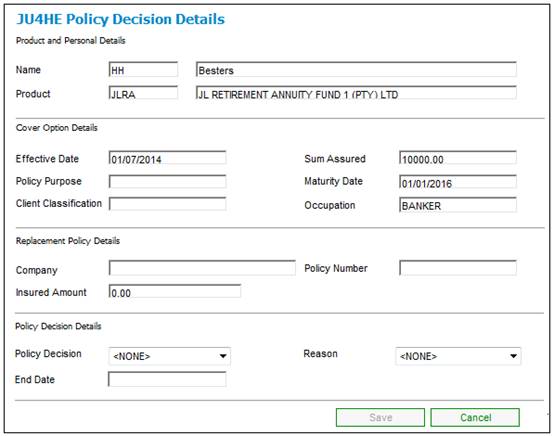554x436 pixels.
Task: Click the Insured Amount field
Action: pos(175,291)
